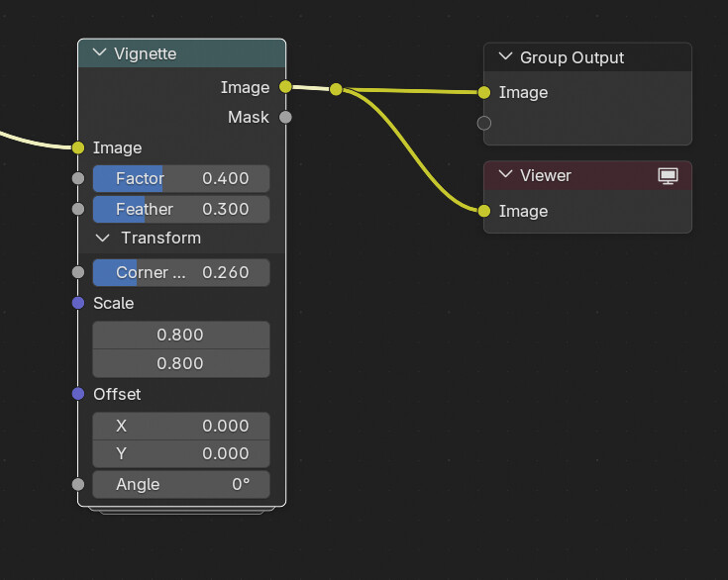Click the Offset Y value field
Image resolution: width=728 pixels, height=580 pixels.
tap(180, 453)
